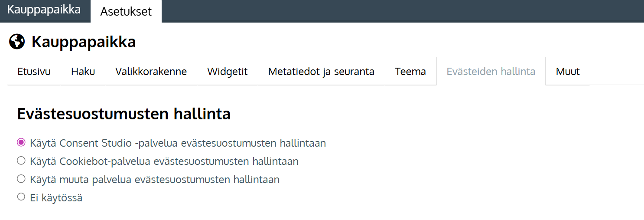Image resolution: width=644 pixels, height=220 pixels.
Task: Select the Consent Studio radio button
Action: (x=21, y=142)
